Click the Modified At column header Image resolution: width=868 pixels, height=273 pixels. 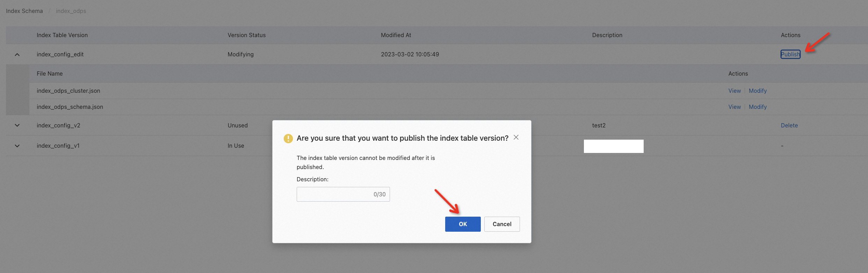point(396,35)
